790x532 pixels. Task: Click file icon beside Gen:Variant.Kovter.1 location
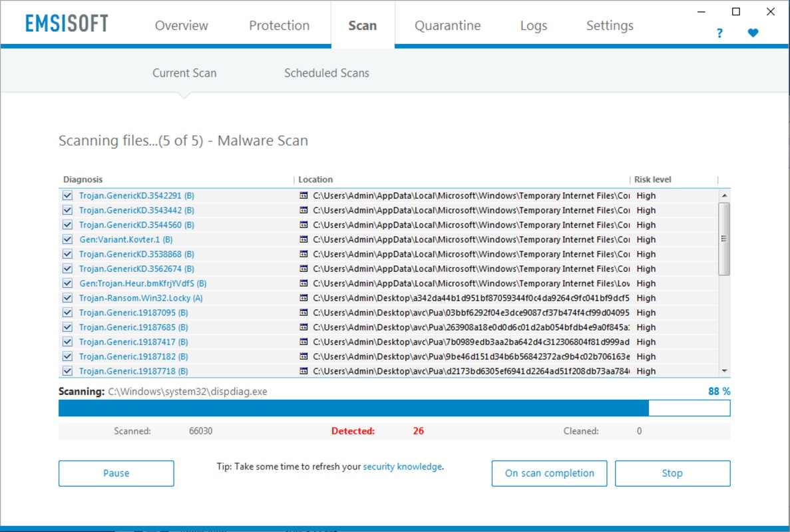pos(303,239)
